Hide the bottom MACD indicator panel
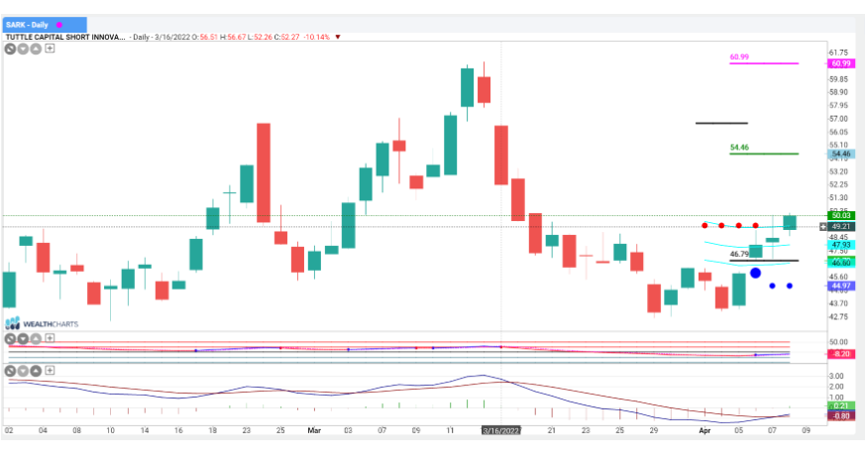This screenshot has width=868, height=457. tap(11, 370)
